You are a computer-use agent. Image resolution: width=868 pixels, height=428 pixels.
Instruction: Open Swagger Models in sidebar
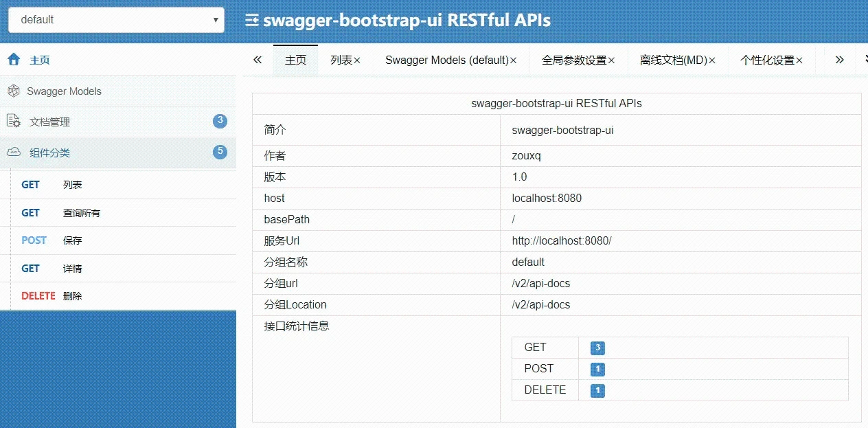point(118,91)
